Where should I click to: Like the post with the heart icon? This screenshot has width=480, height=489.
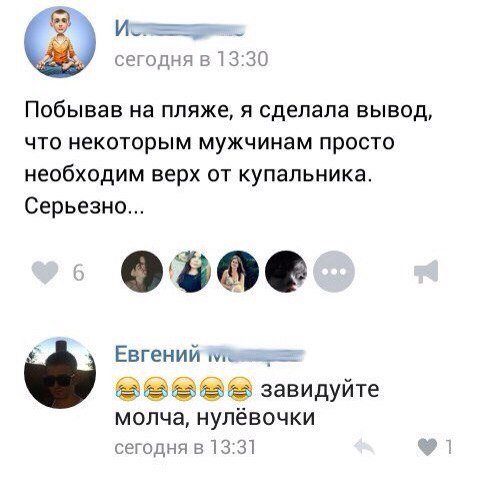45,272
